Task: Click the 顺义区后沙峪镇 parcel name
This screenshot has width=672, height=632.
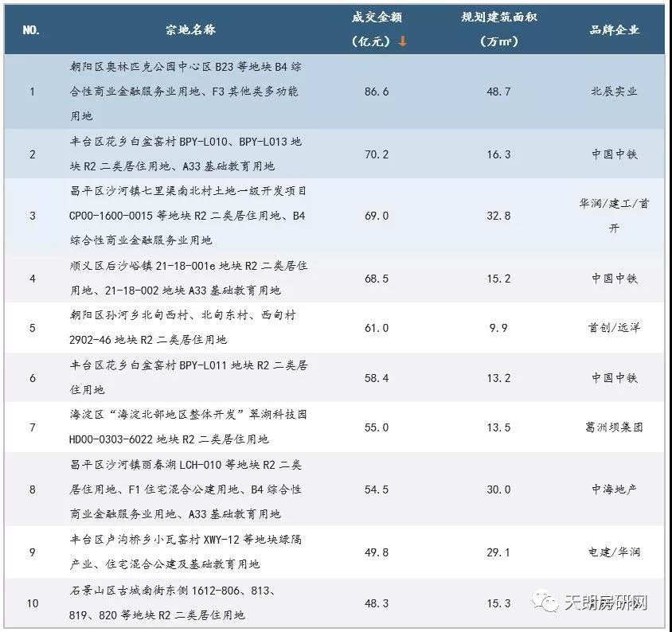Action: (189, 278)
